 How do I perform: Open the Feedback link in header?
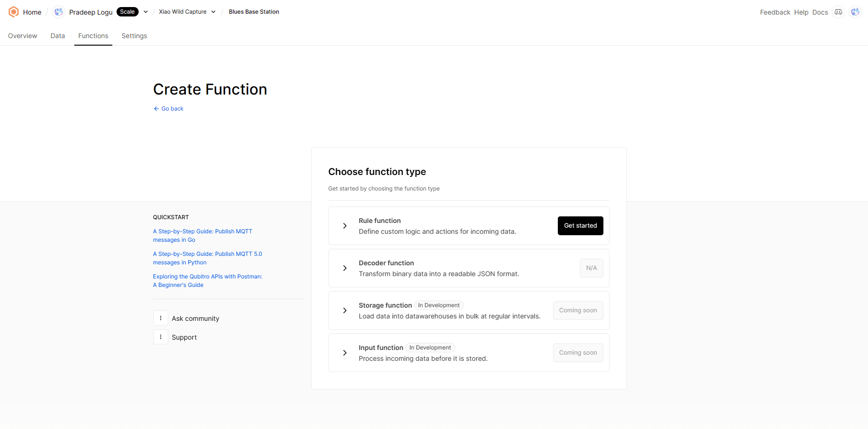(x=775, y=12)
